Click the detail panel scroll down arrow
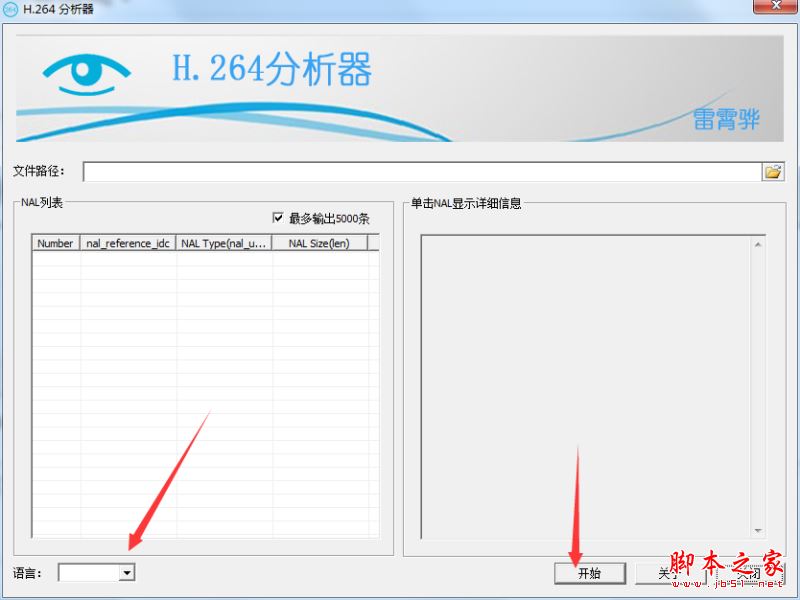The width and height of the screenshot is (800, 600). tap(758, 531)
